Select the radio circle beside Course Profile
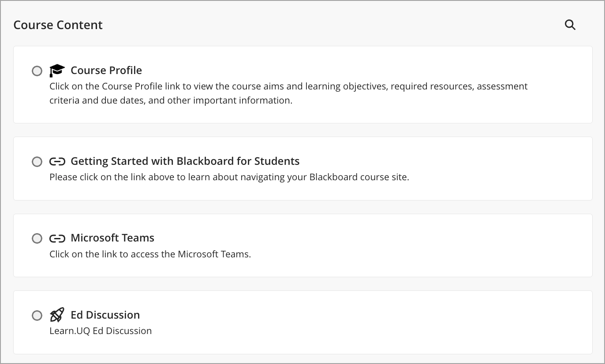Viewport: 605px width, 364px height. click(37, 71)
